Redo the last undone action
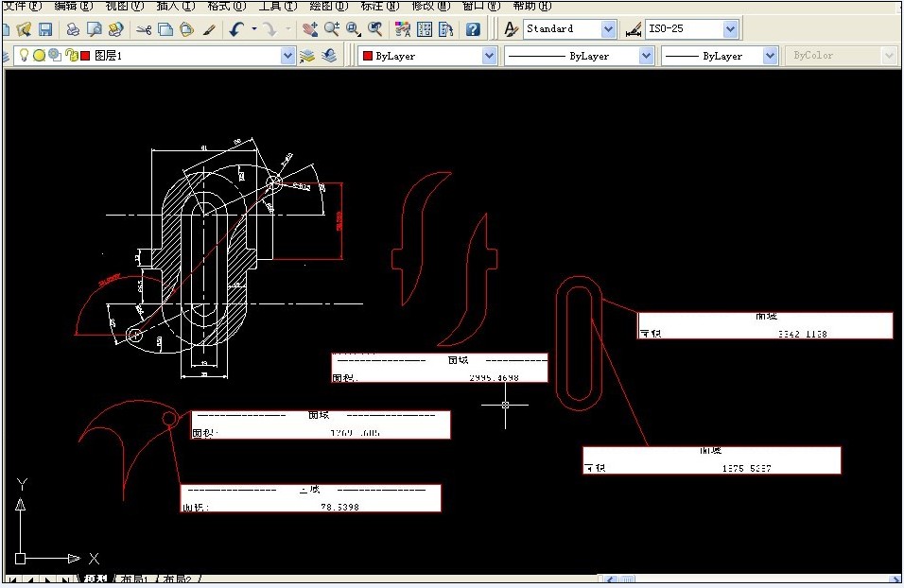904x588 pixels. (x=269, y=28)
